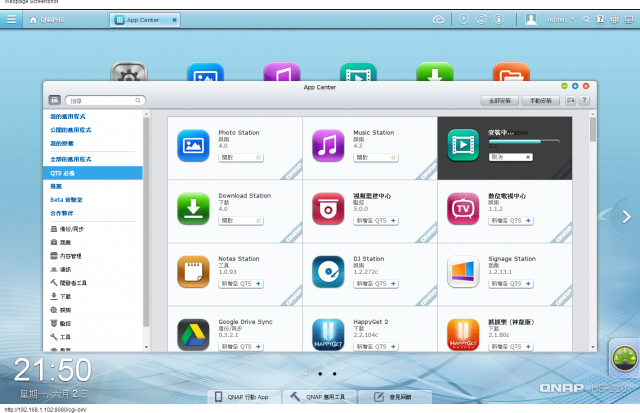
Task: Show background tasks from the top bar
Action: coord(464,19)
